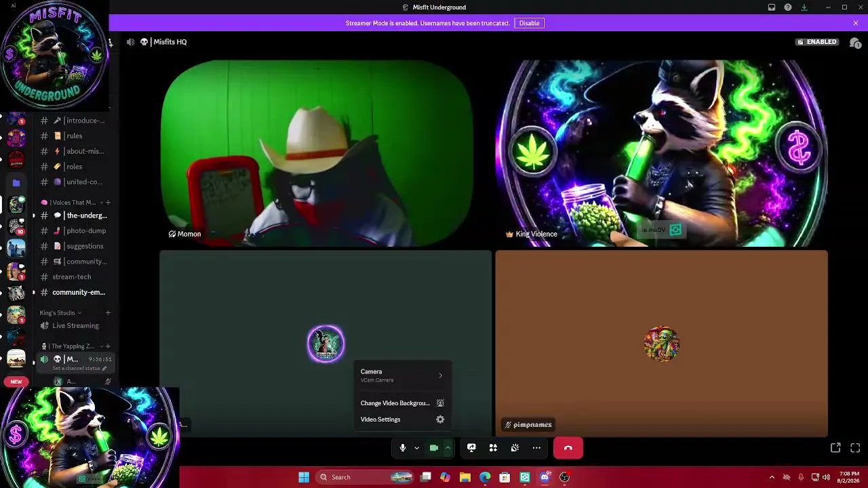868x488 pixels.
Task: Disconnect from the voice call
Action: (x=568, y=448)
